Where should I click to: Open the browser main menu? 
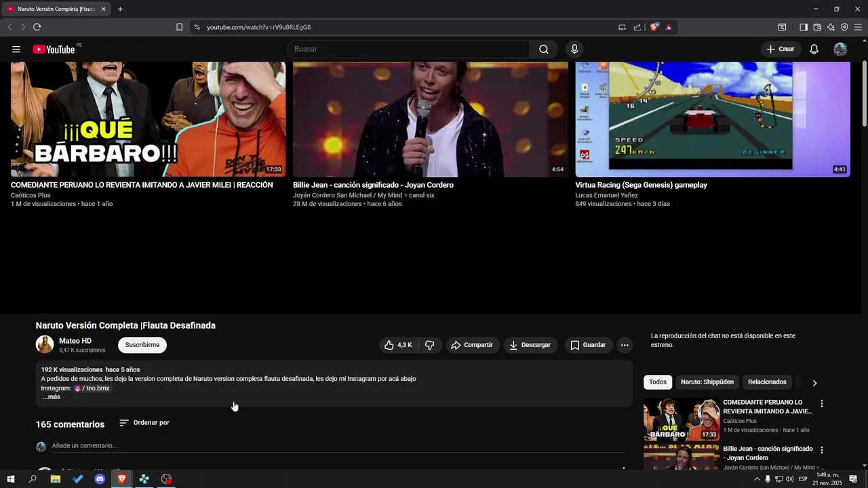(858, 27)
